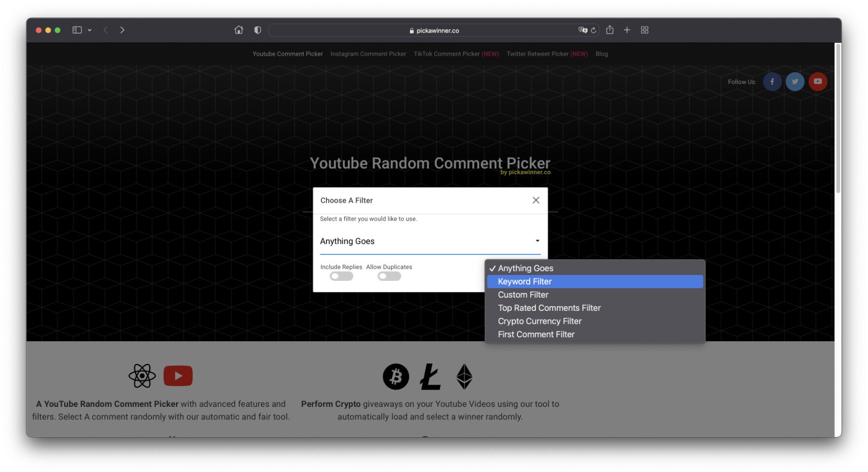The height and width of the screenshot is (472, 868).
Task: Click the privacy shield icon
Action: (258, 30)
